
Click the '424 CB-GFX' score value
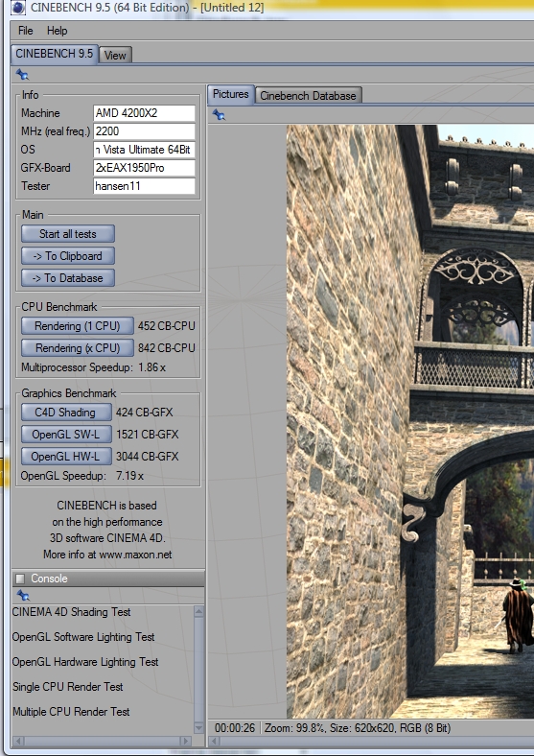[x=144, y=413]
